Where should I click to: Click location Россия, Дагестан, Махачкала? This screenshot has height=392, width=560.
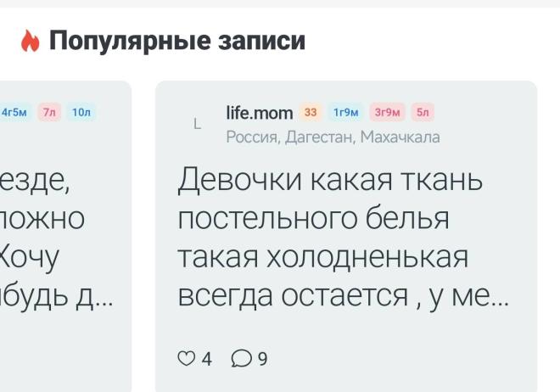(x=333, y=137)
